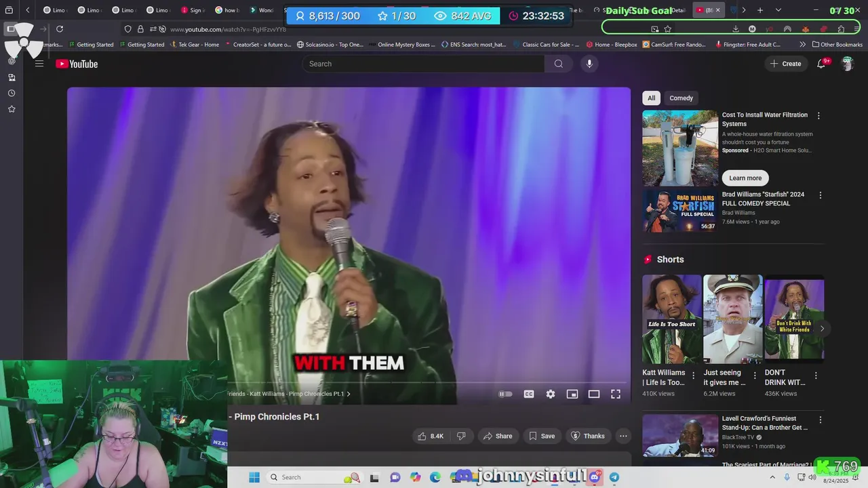Open YouTube notifications bell
The height and width of the screenshot is (488, 868).
tap(821, 64)
